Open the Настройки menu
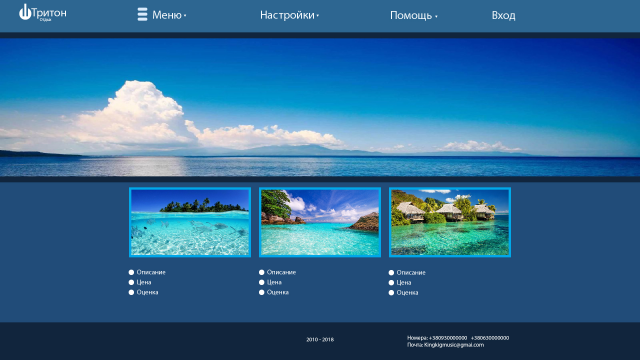The width and height of the screenshot is (640, 360). pyautogui.click(x=287, y=15)
